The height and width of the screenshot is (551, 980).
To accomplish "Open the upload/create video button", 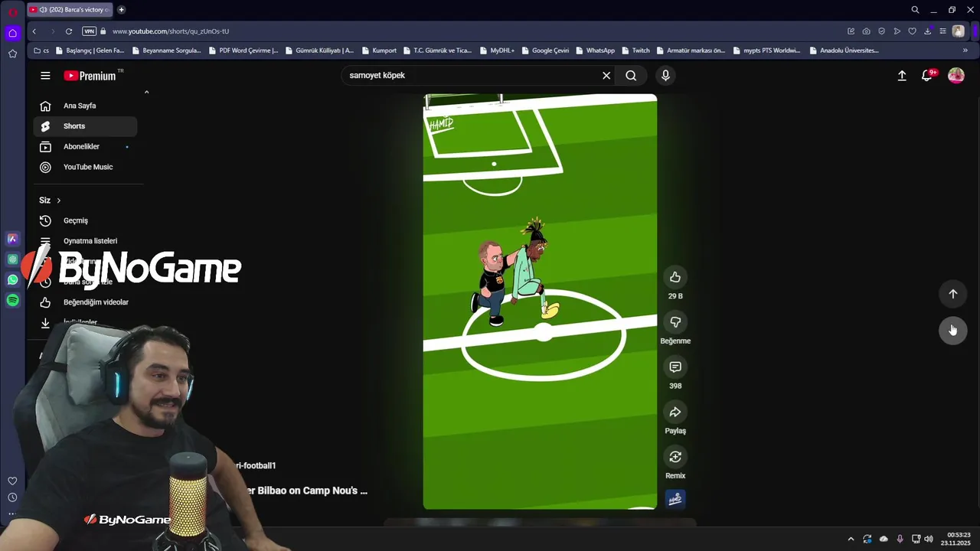I will point(902,75).
